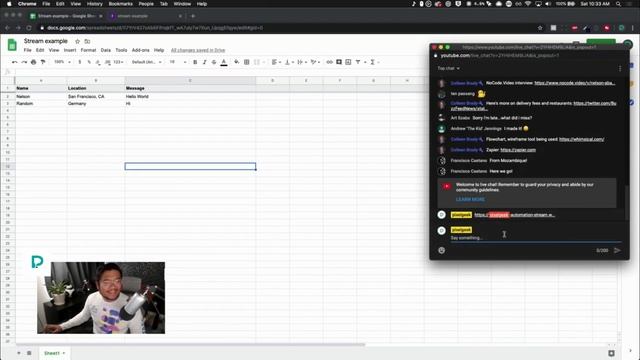This screenshot has height=360, width=640.
Task: Star the Stream example document
Action: [x=78, y=41]
